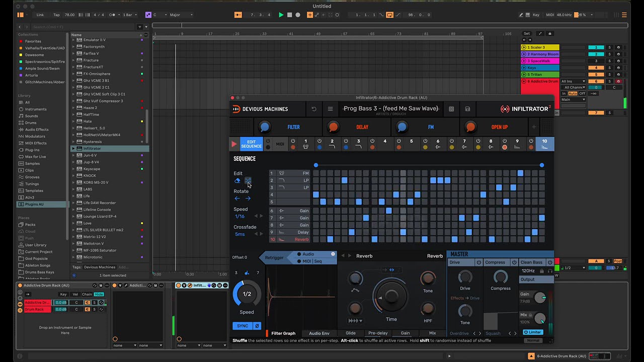Start playback in Ableton transport

(281, 15)
